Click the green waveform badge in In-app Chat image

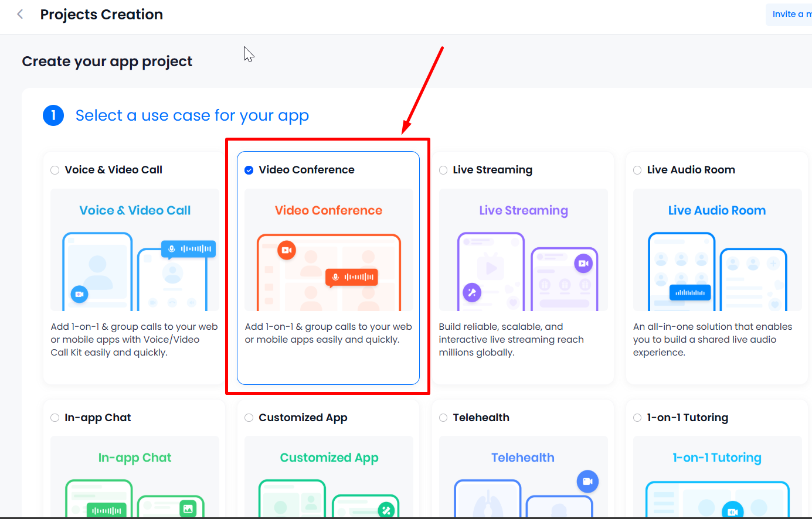click(x=107, y=510)
